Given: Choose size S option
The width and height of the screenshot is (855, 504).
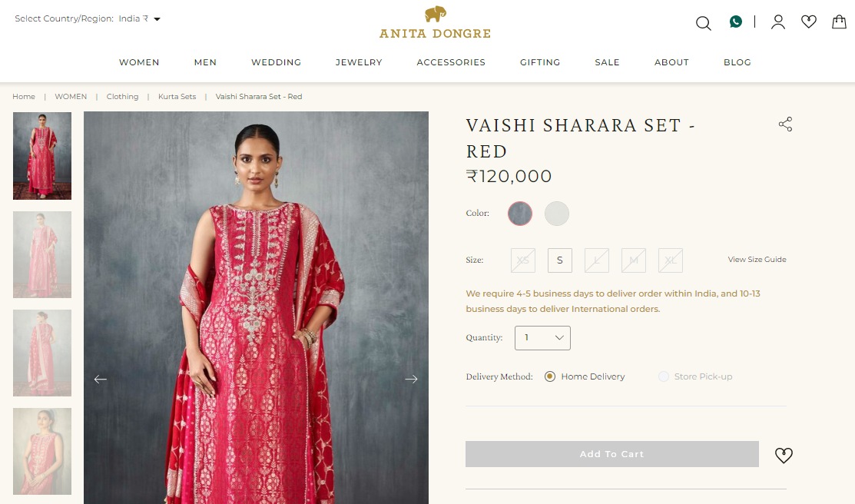Looking at the screenshot, I should coord(559,260).
